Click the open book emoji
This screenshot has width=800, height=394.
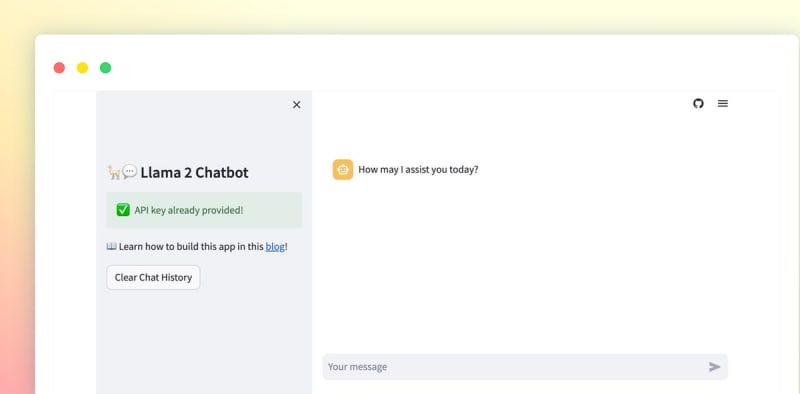pyautogui.click(x=111, y=247)
